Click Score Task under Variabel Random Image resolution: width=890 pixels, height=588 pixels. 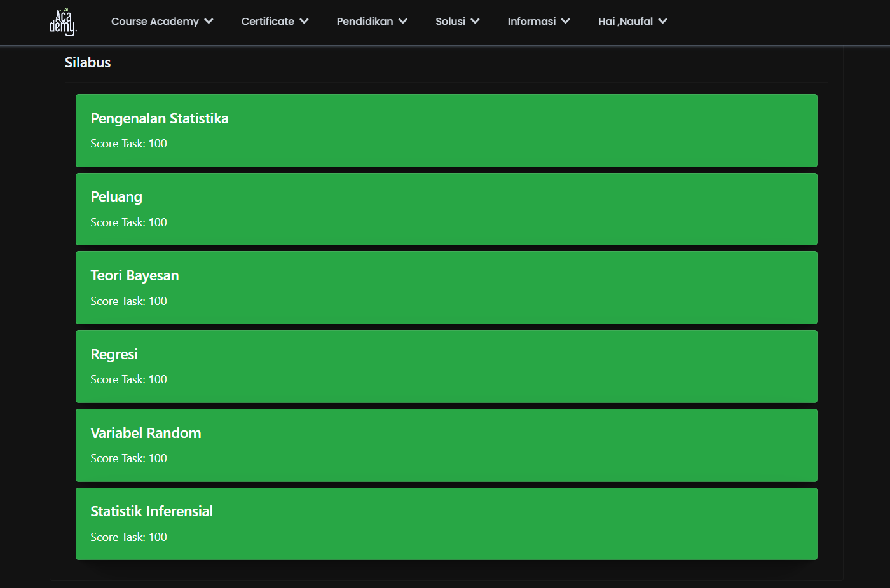(x=128, y=458)
